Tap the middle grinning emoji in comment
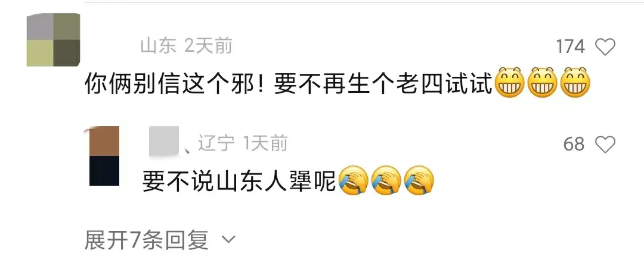This screenshot has height=275, width=644. click(x=542, y=82)
